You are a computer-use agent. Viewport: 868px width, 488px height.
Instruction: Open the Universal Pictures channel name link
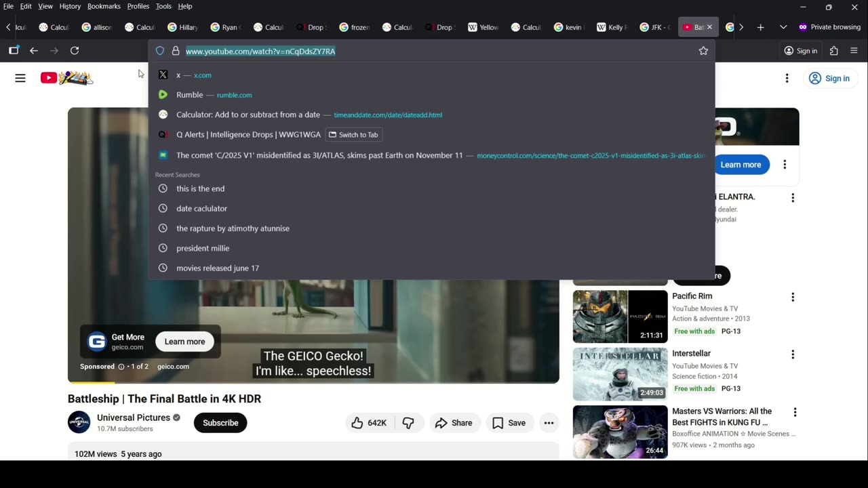134,418
